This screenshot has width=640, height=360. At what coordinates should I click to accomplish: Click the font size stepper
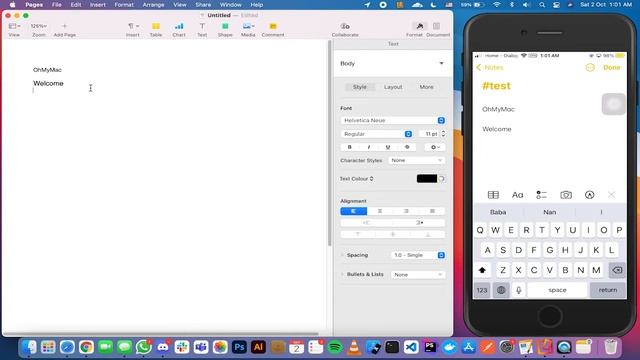tap(444, 134)
